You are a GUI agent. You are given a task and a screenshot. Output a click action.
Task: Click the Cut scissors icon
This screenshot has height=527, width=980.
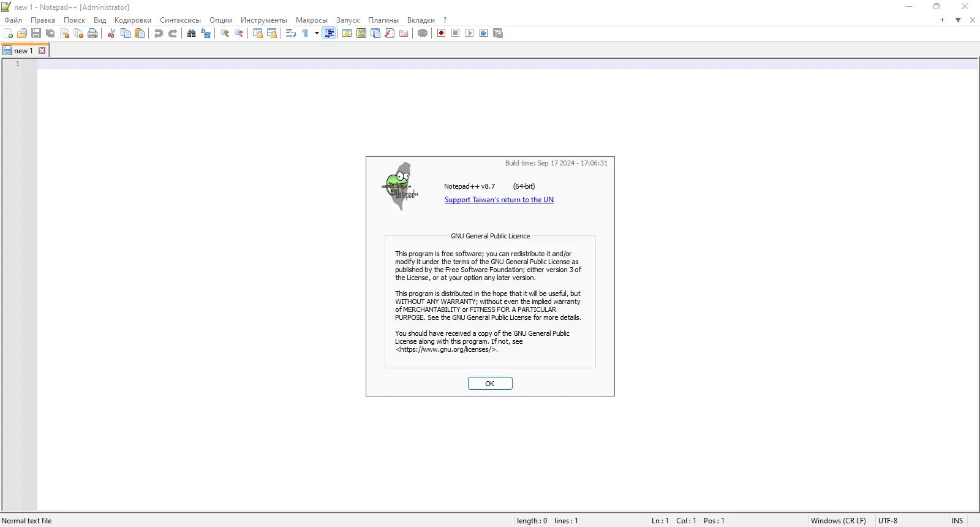click(x=111, y=33)
